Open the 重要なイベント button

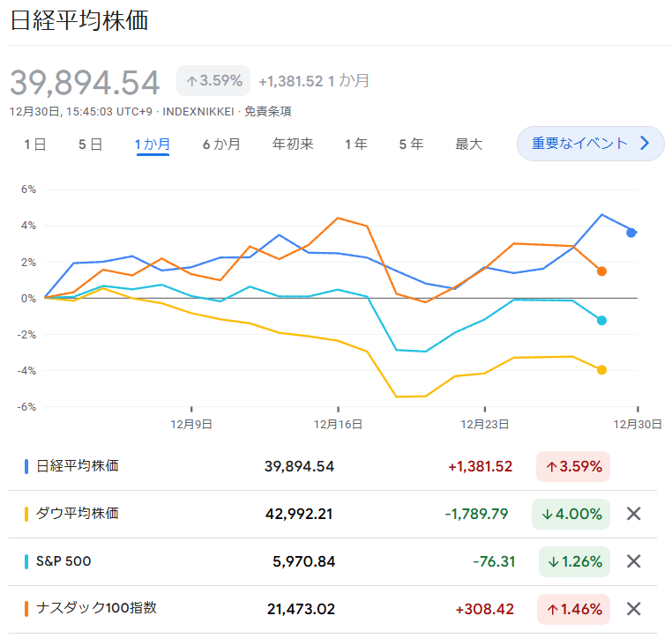coord(591,144)
